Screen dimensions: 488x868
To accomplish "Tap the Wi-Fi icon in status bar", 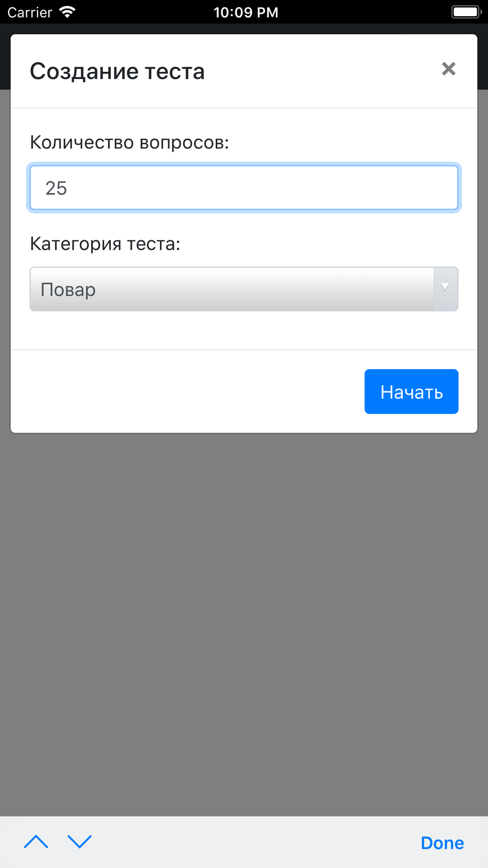I will coord(67,12).
